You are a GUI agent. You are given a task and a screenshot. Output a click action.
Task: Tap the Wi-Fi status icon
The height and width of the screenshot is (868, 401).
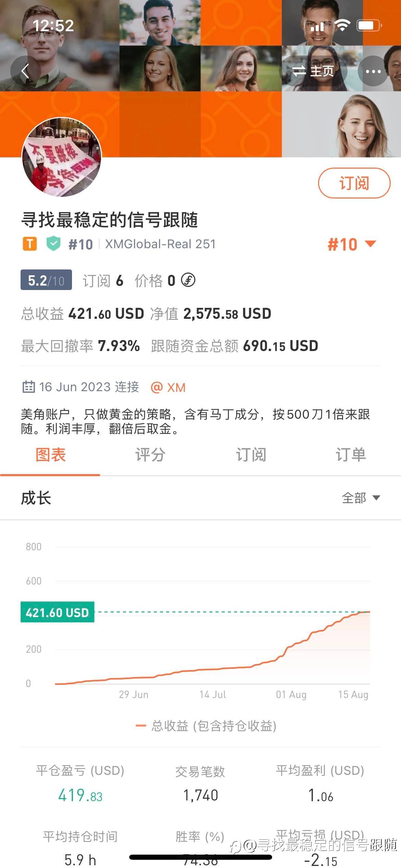point(342,25)
